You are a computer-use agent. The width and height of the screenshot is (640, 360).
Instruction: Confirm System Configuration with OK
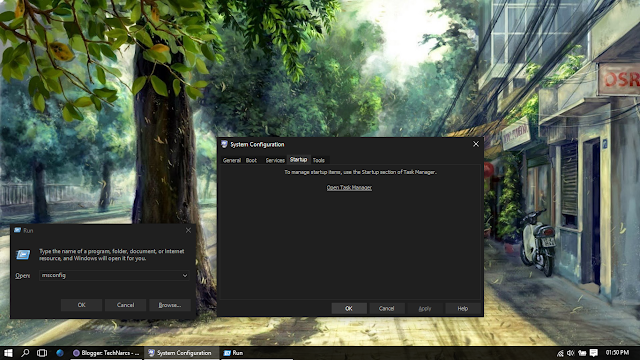coord(349,309)
